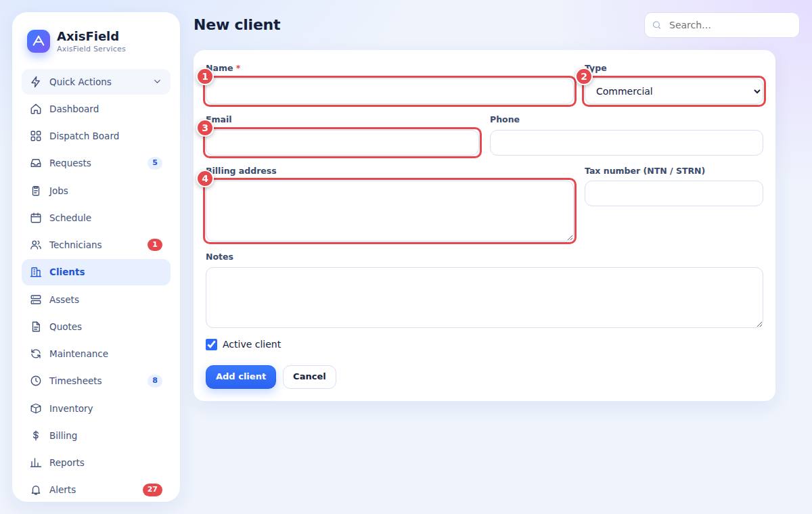Screen dimensions: 812x514
Task: Click the Inventory box icon
Action: (36, 408)
